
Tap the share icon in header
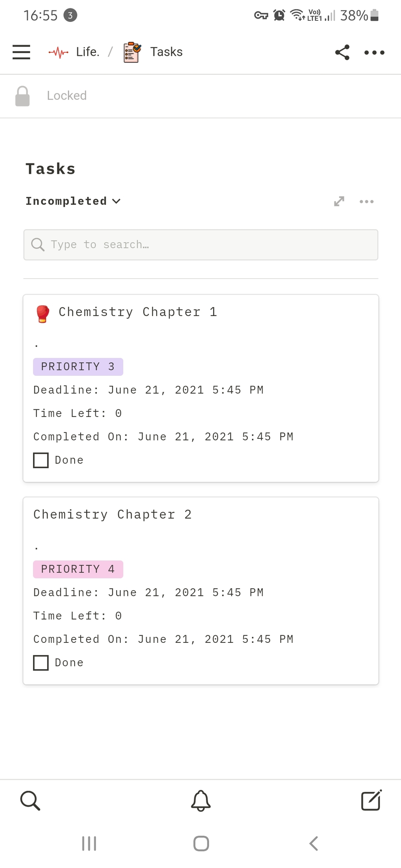click(342, 52)
